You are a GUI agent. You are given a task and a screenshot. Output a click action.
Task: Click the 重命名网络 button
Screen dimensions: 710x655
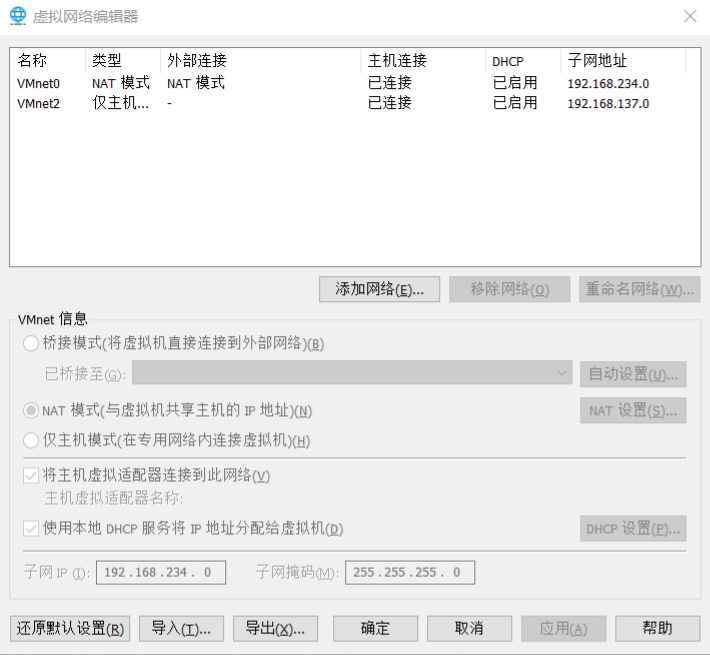638,290
